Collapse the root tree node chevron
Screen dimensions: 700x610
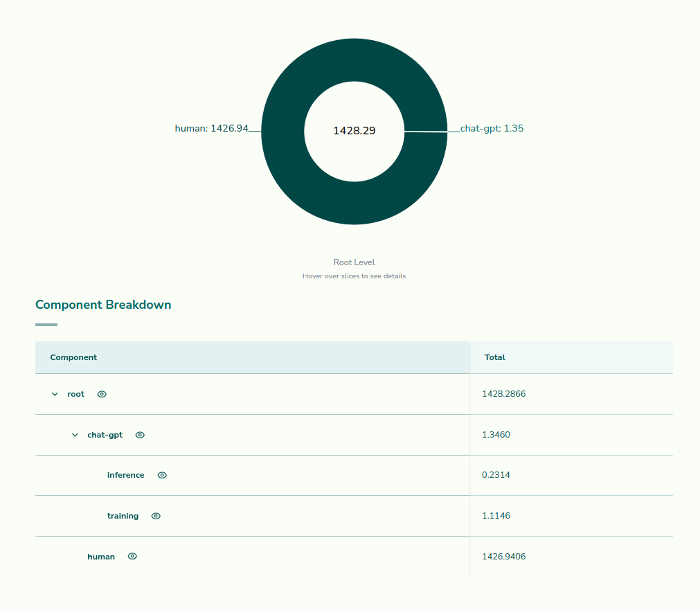pos(55,394)
